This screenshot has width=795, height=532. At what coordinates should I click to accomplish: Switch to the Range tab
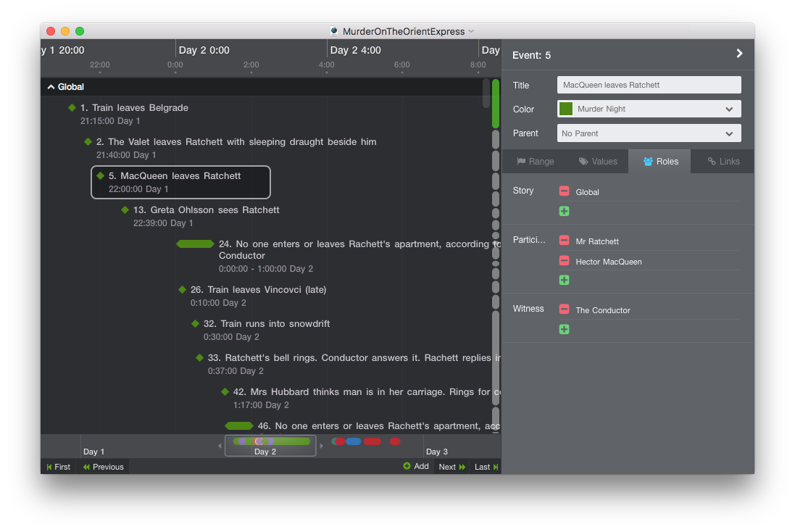[535, 162]
